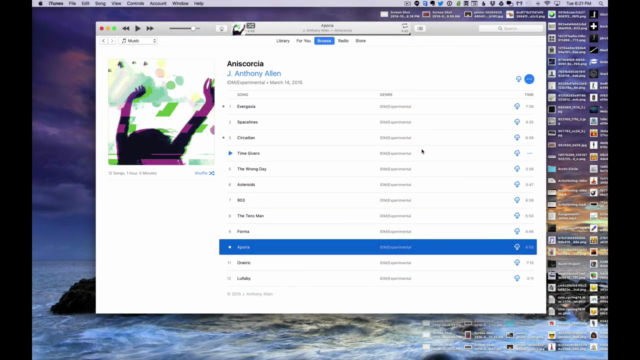Open the iTunes application menu
The width and height of the screenshot is (640, 360).
coord(56,3)
